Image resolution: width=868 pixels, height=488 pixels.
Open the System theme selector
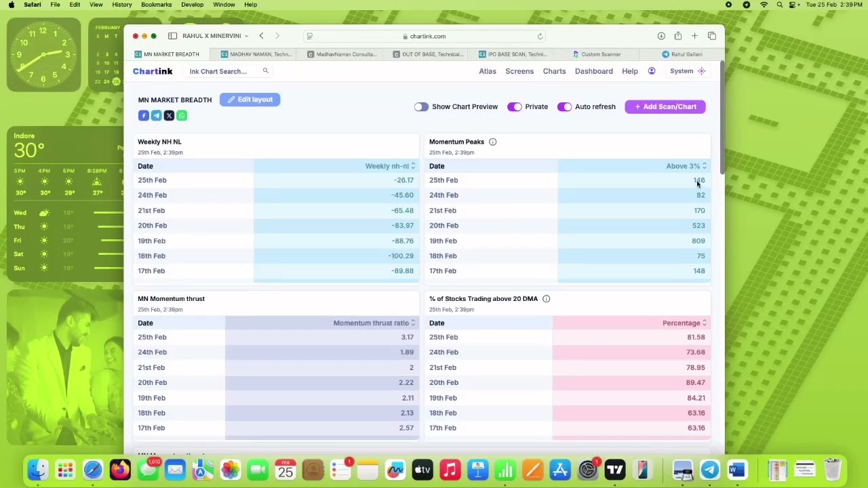(688, 71)
